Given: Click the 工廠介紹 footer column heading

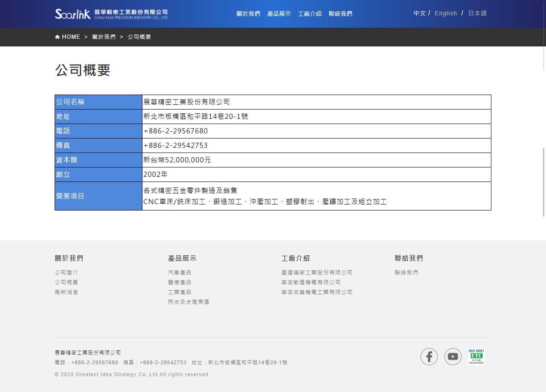Looking at the screenshot, I should [296, 258].
